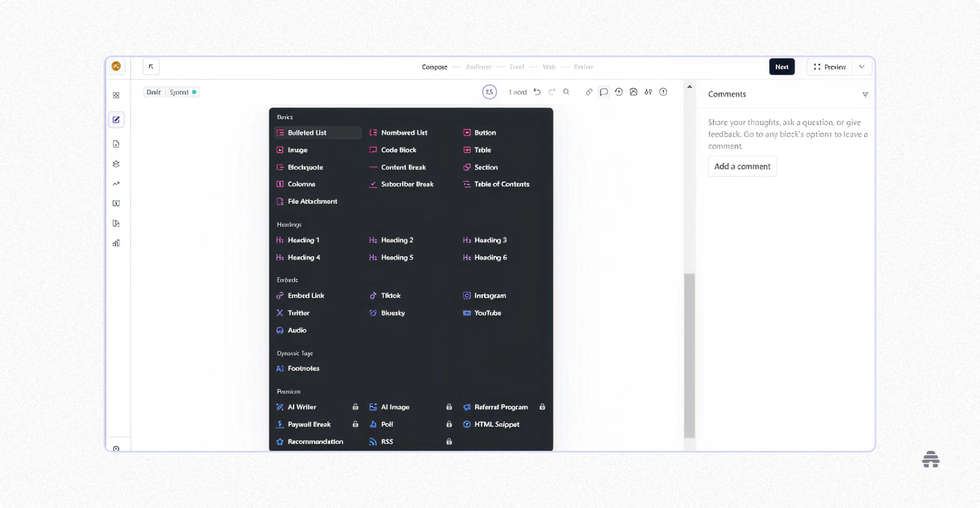Expand the chevron next to the Preview button
The width and height of the screenshot is (980, 508).
click(x=862, y=66)
